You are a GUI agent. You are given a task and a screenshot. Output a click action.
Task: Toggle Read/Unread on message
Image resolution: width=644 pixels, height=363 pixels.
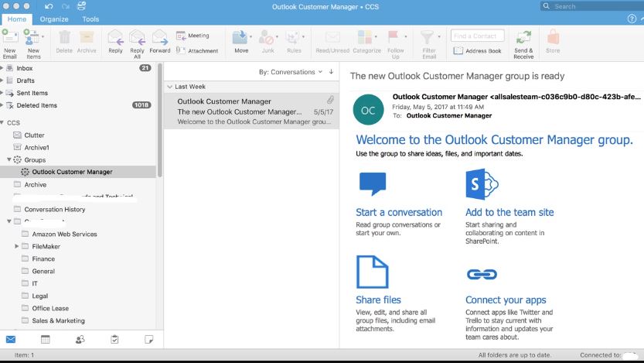click(x=332, y=42)
